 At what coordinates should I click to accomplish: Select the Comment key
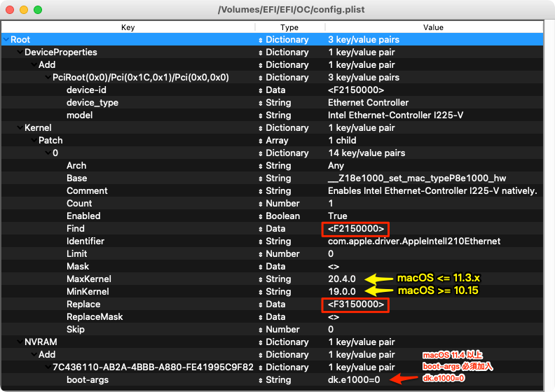pyautogui.click(x=87, y=191)
